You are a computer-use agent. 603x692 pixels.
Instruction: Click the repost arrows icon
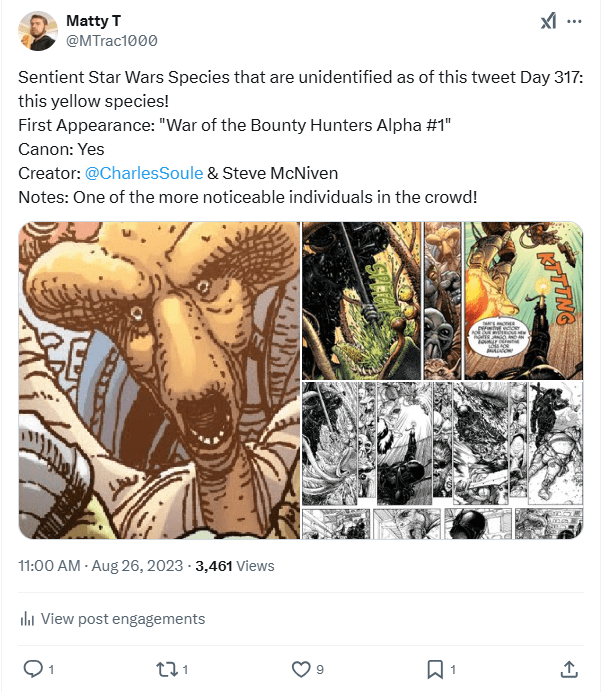coord(166,668)
